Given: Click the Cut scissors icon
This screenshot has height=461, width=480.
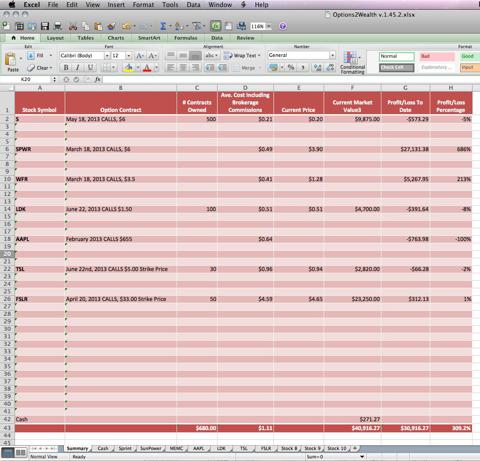Looking at the screenshot, I should coord(73,26).
